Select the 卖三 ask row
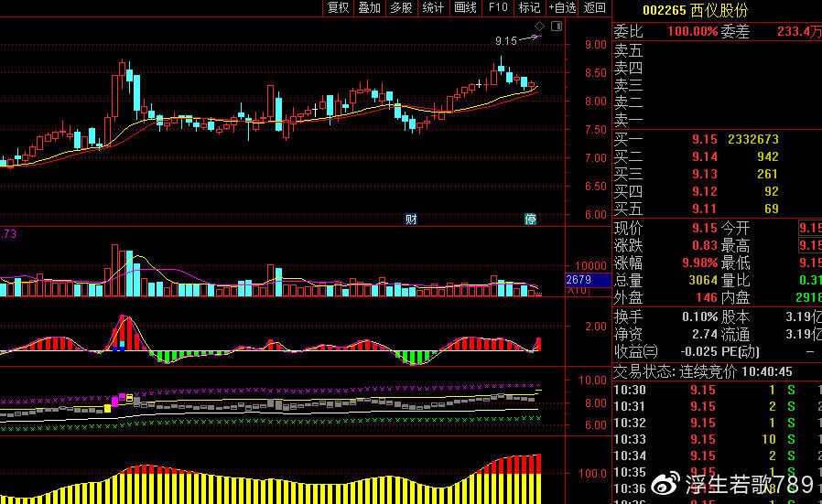822x504 pixels. point(717,85)
